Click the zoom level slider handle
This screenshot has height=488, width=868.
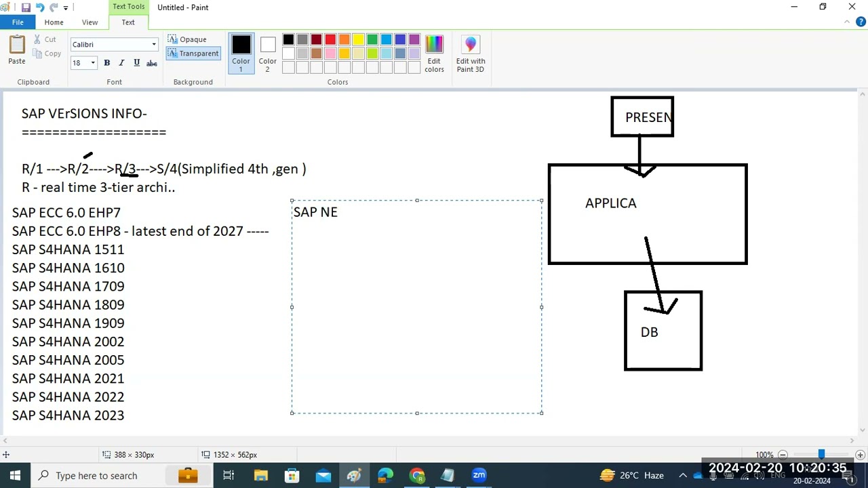coord(821,455)
